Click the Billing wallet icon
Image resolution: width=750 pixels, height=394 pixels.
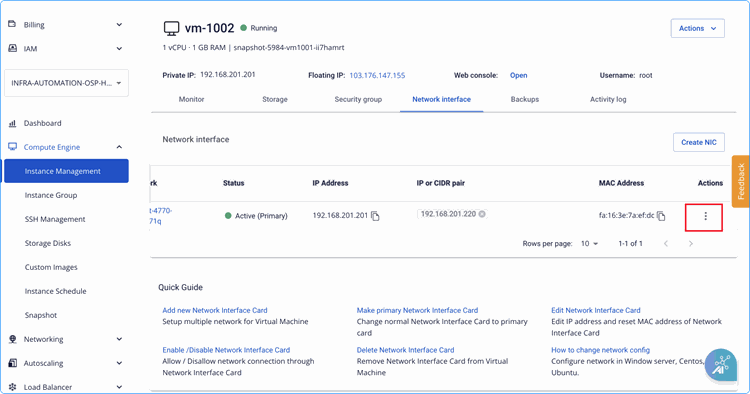(x=12, y=24)
